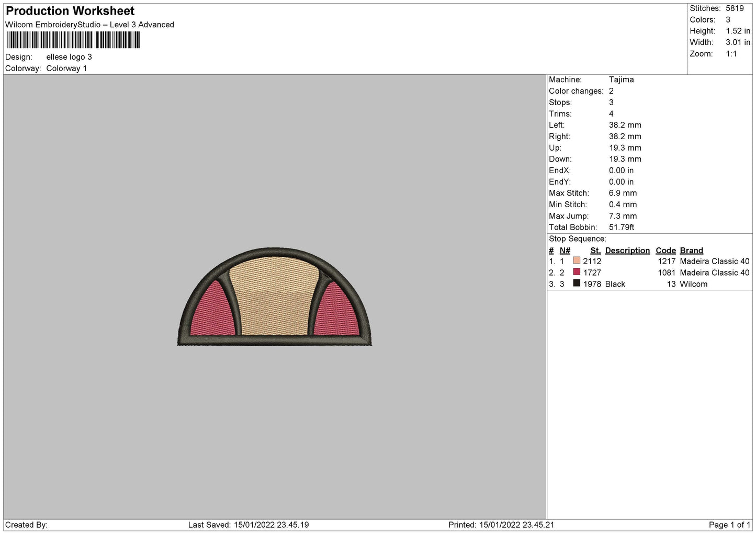Click the barcode graphic
The image size is (756, 534).
click(x=73, y=40)
